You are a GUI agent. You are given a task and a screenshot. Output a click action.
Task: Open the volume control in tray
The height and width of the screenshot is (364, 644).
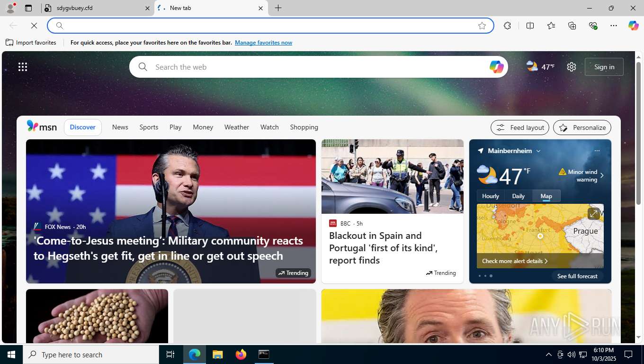[x=571, y=355]
